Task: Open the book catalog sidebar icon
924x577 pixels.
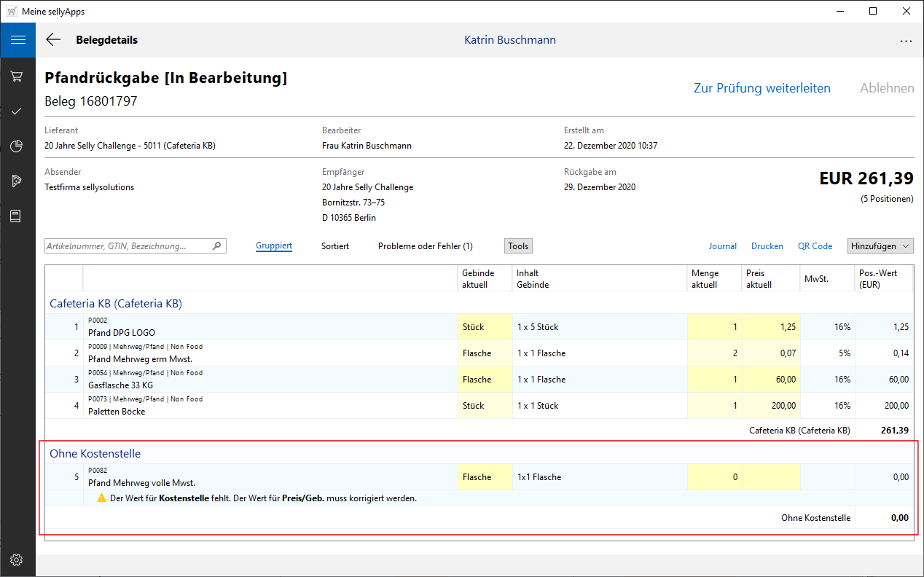Action: point(17,216)
